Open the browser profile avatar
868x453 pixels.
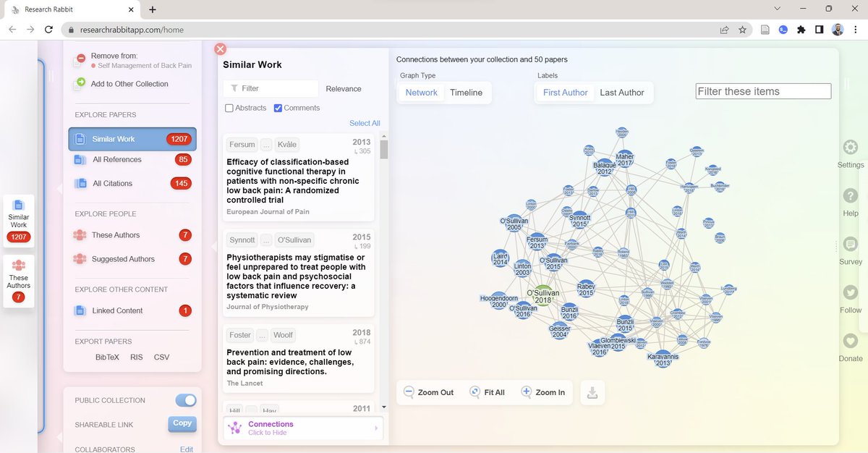point(838,30)
